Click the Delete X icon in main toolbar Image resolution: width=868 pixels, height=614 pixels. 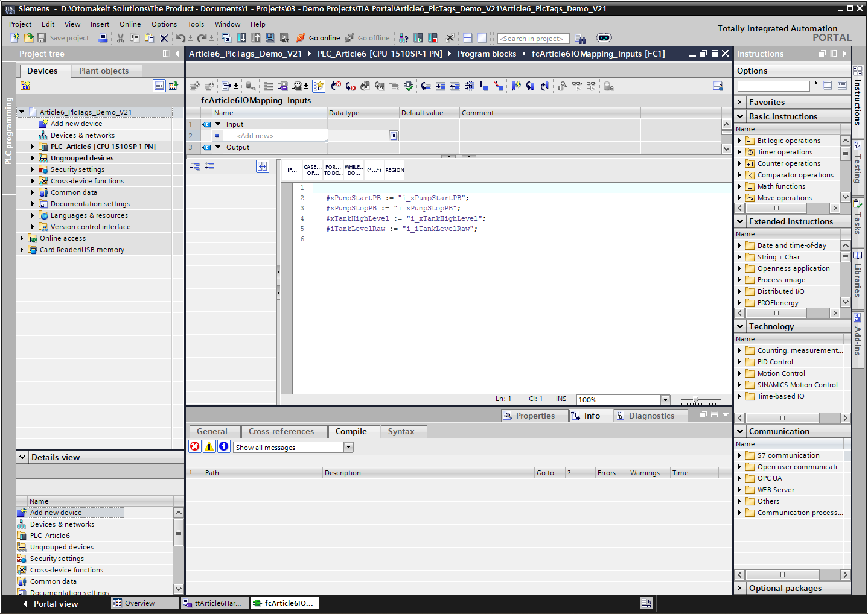[x=164, y=37]
